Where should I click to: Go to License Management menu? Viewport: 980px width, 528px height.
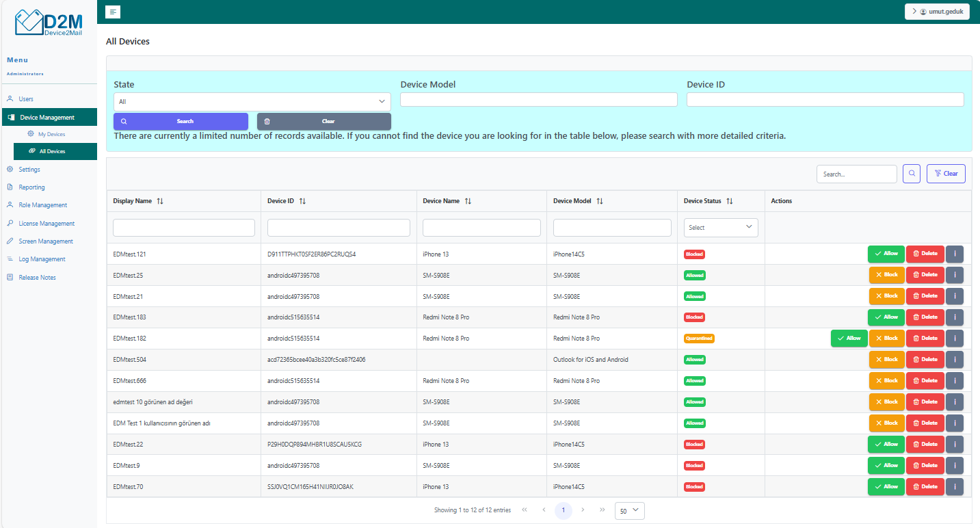pyautogui.click(x=47, y=224)
